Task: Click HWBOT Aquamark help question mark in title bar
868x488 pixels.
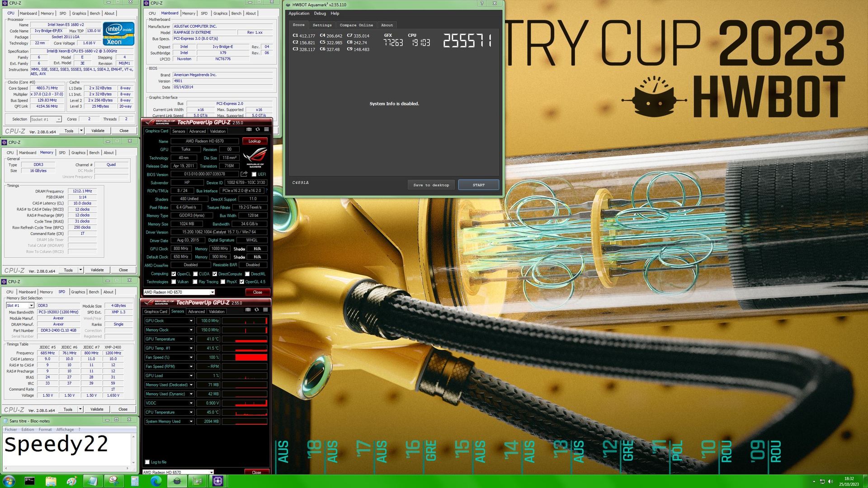Action: click(x=482, y=4)
